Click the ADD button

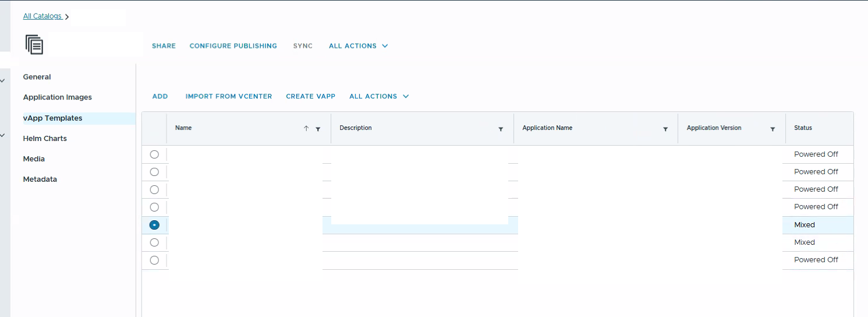click(160, 97)
